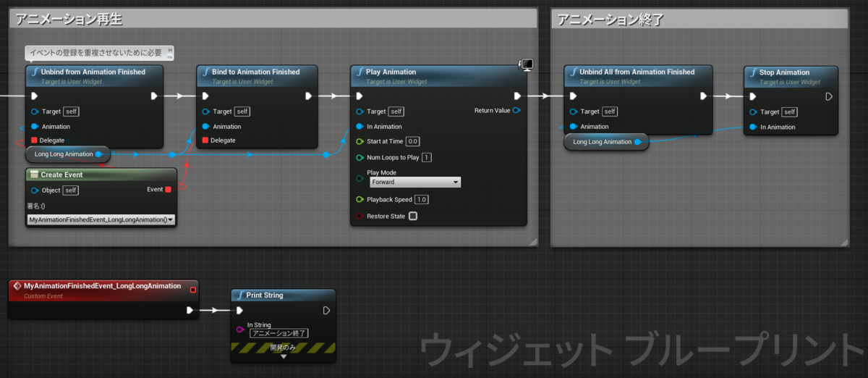
Task: Click Object pin on Create Event node
Action: tap(35, 190)
